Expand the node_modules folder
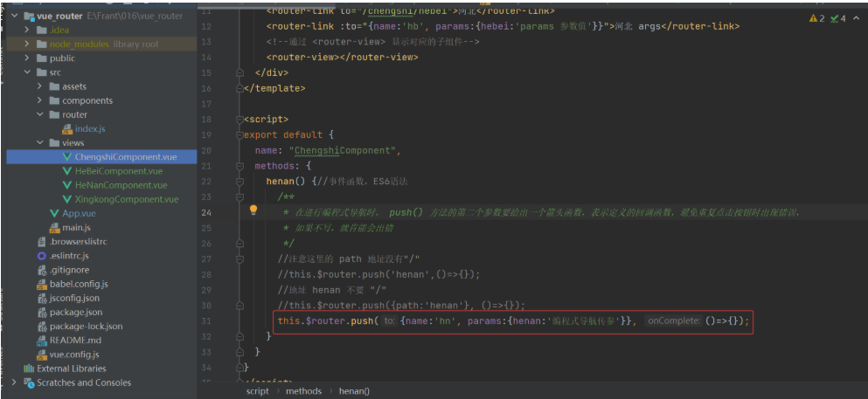Screen dimensions: 868x399 (26, 45)
